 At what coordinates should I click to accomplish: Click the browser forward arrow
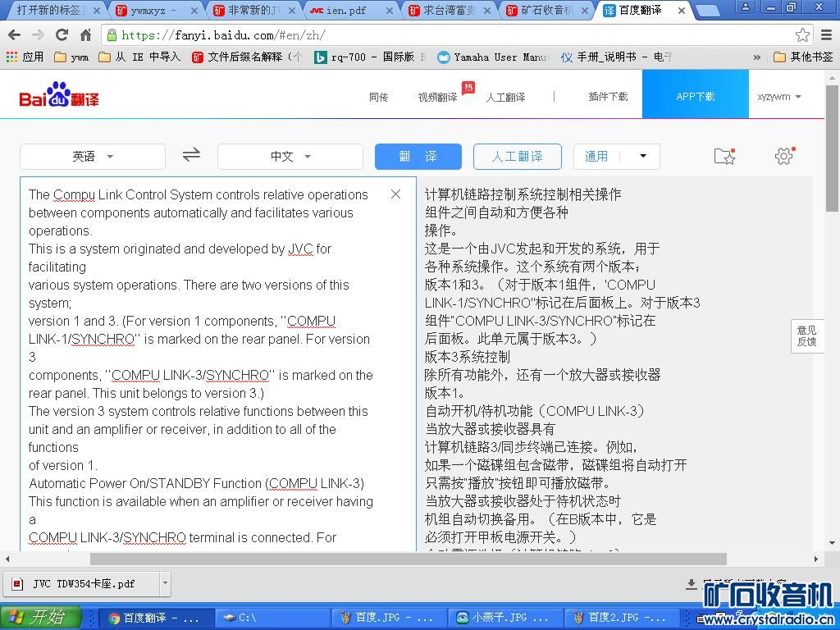[x=38, y=35]
